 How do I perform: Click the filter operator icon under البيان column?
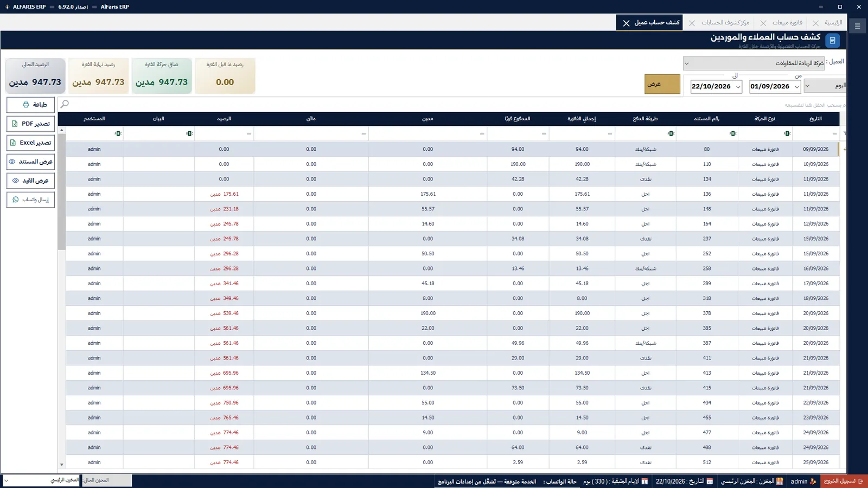click(189, 133)
